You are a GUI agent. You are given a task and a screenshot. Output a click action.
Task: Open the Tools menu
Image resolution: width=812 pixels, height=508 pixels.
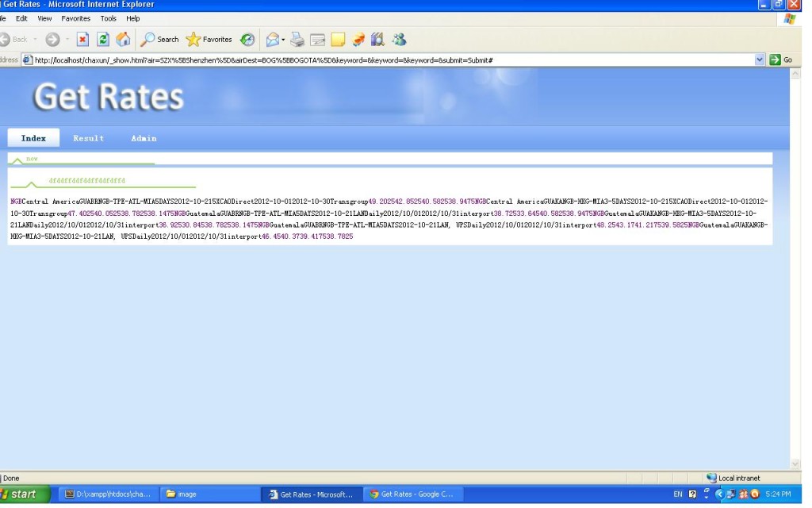(108, 19)
